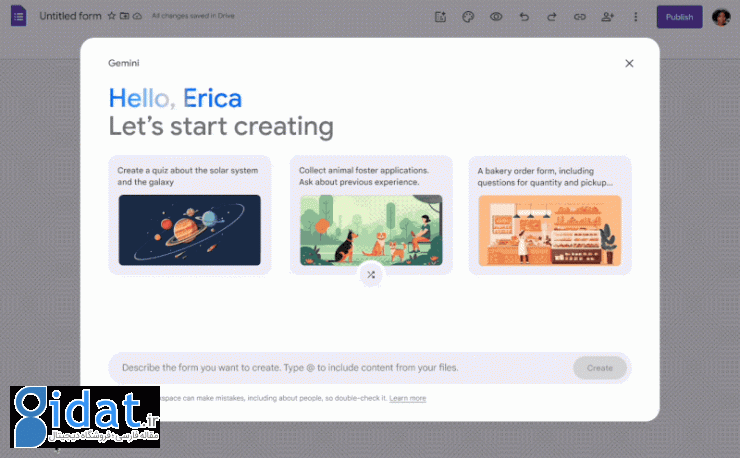Open the Gemini help-me-create form icon
This screenshot has width=740, height=458.
(440, 17)
